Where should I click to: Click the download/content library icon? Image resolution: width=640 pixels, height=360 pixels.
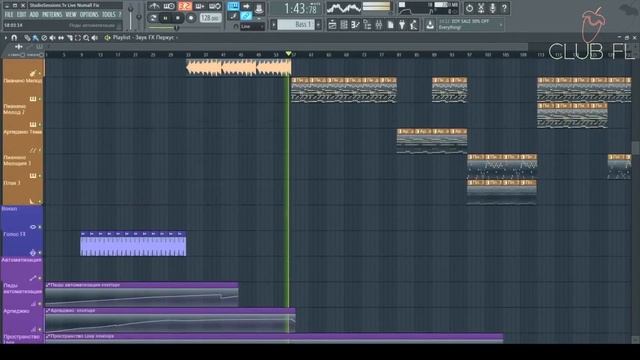430,25
